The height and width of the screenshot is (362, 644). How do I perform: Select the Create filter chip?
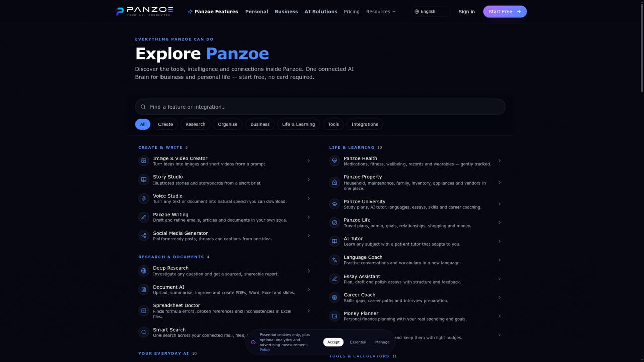(x=166, y=124)
